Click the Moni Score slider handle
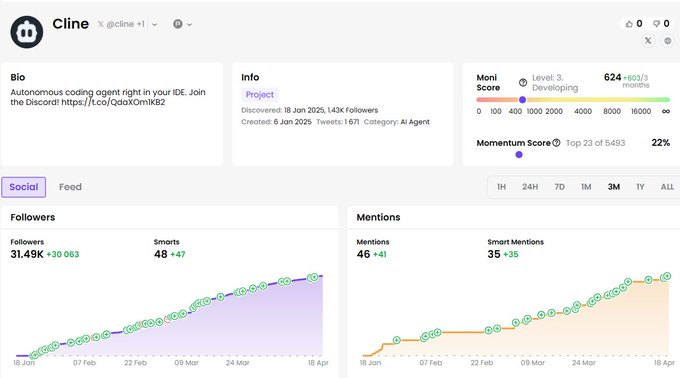This screenshot has width=680, height=378. coord(523,100)
